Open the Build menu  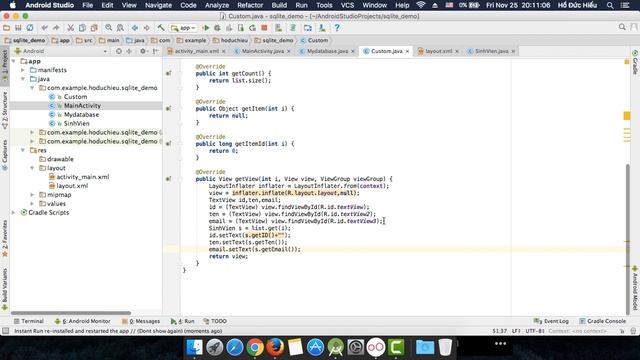click(279, 5)
